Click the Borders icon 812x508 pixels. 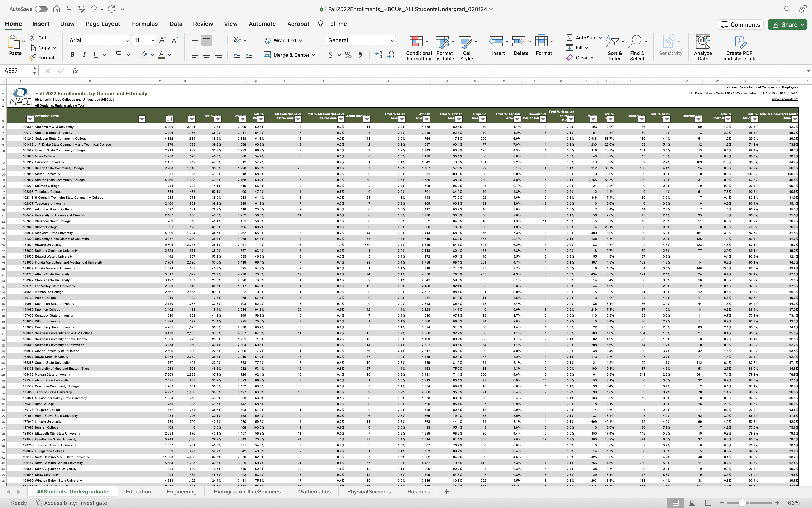120,55
